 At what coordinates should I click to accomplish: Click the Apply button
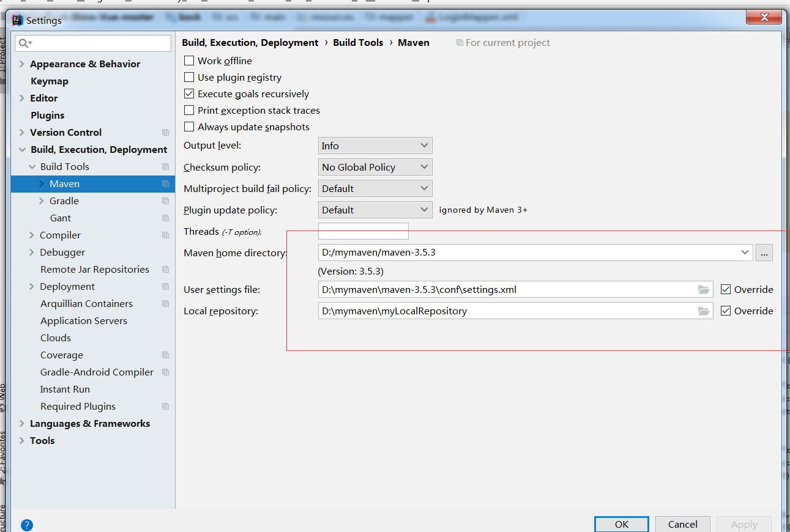coord(744,524)
